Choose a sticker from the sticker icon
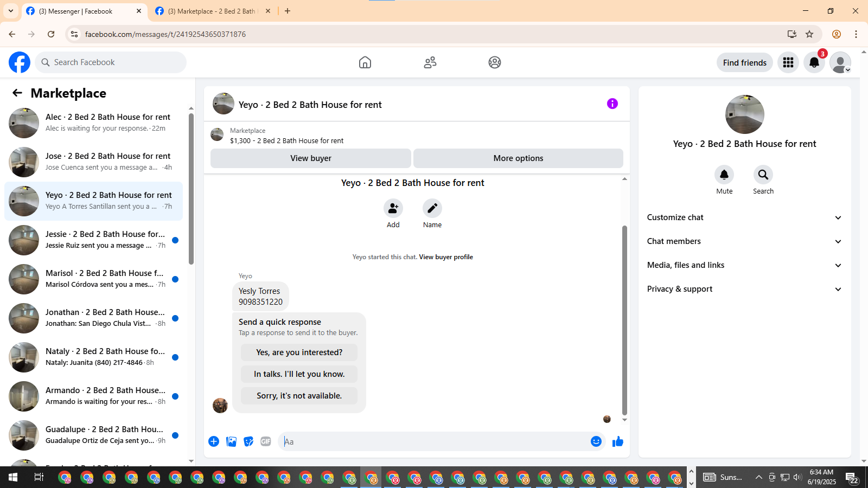The image size is (868, 488). (248, 441)
